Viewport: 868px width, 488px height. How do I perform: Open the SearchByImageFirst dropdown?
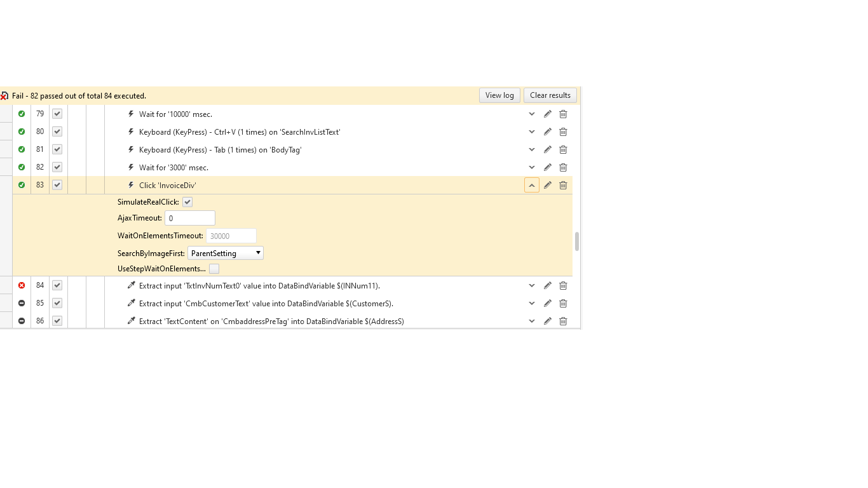(x=226, y=253)
